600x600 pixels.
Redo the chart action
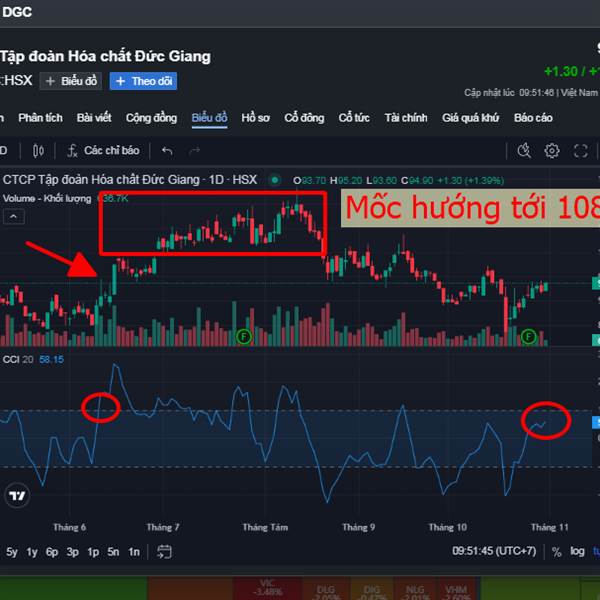[194, 151]
